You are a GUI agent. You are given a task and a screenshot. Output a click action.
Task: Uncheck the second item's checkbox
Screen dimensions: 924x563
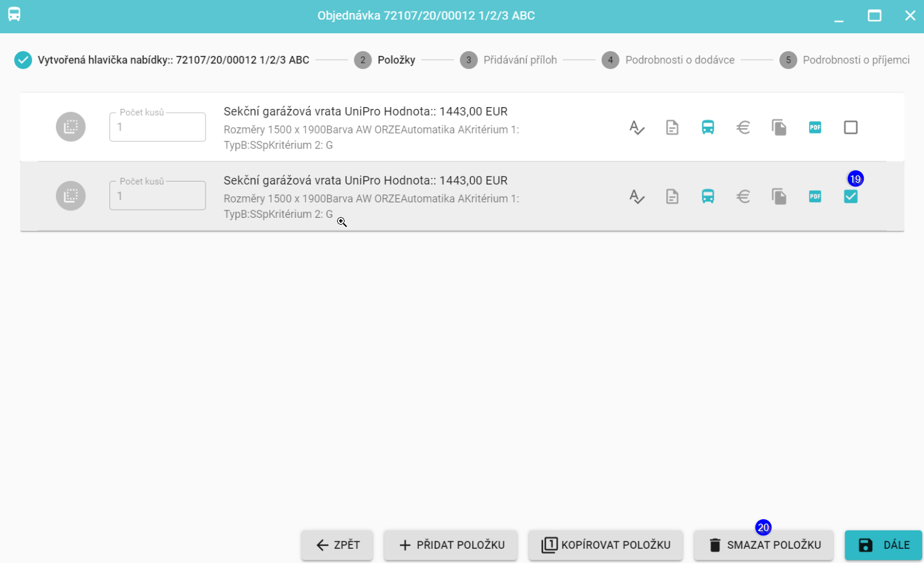coord(851,196)
